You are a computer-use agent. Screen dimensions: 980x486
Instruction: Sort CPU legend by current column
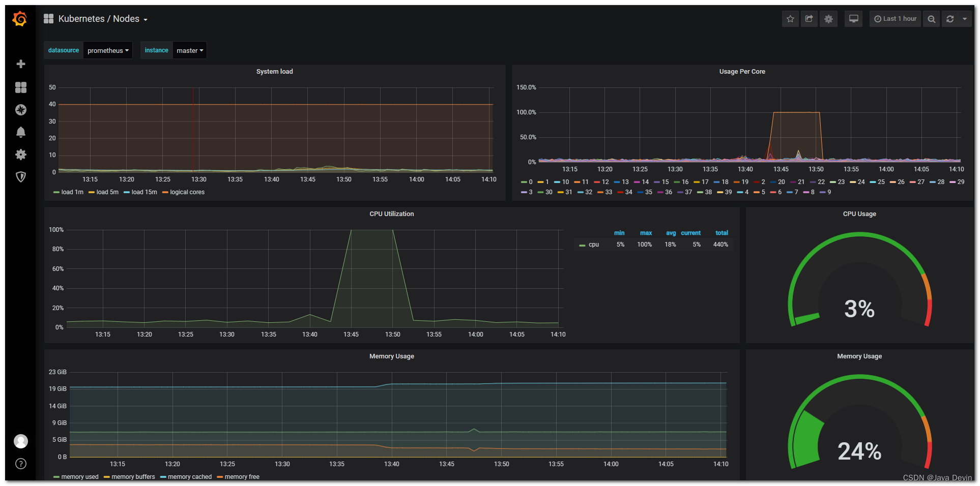[x=690, y=233]
